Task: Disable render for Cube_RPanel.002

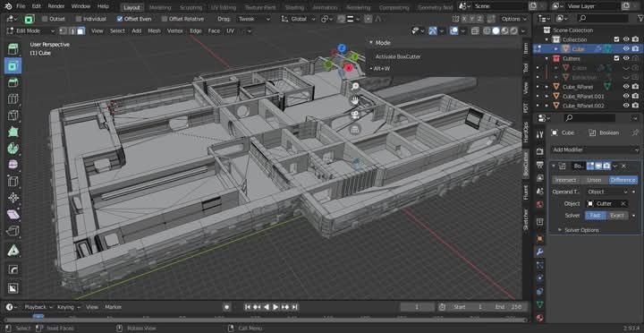Action: click(x=635, y=106)
